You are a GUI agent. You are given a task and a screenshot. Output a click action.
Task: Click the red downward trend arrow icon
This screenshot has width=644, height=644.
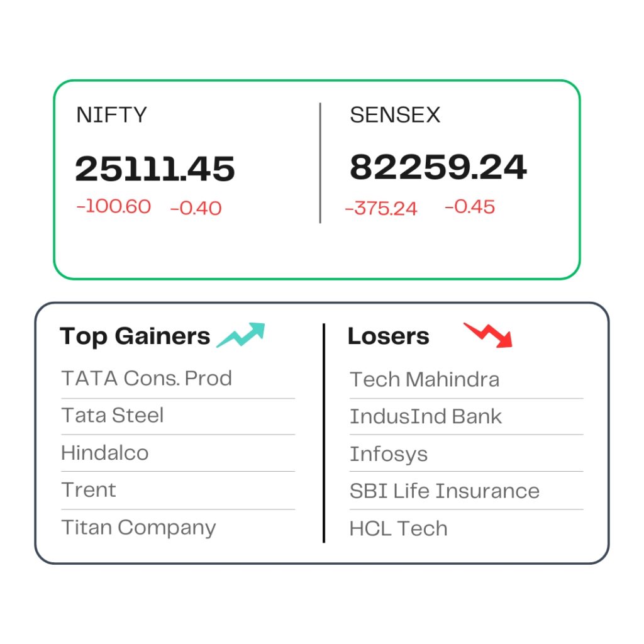point(488,335)
